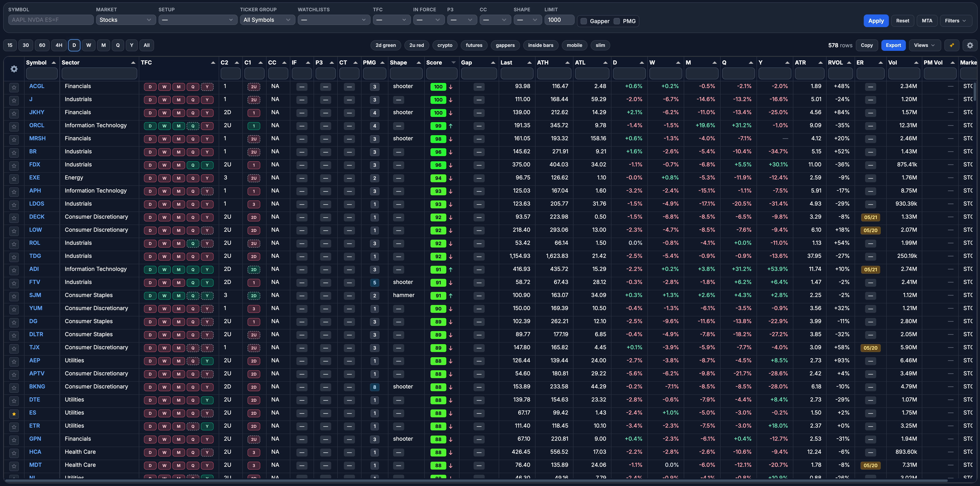This screenshot has width=980, height=486.
Task: Open the Views dropdown
Action: (x=924, y=45)
